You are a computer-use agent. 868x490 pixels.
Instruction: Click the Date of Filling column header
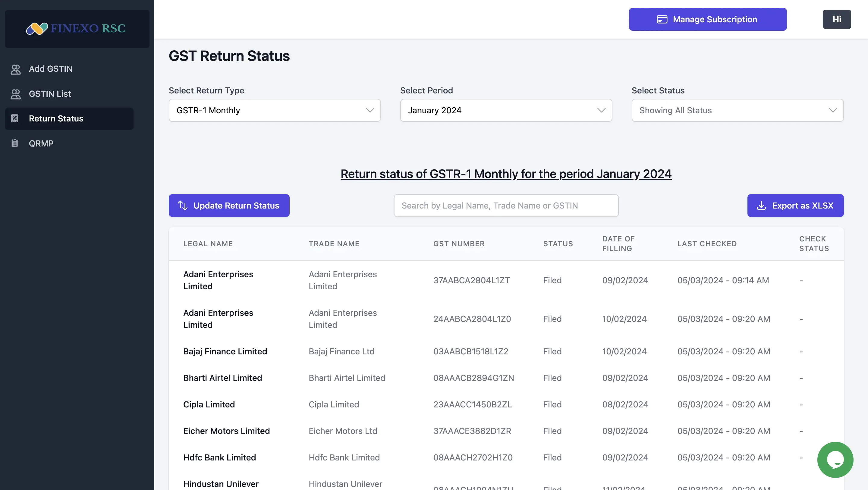tap(619, 244)
